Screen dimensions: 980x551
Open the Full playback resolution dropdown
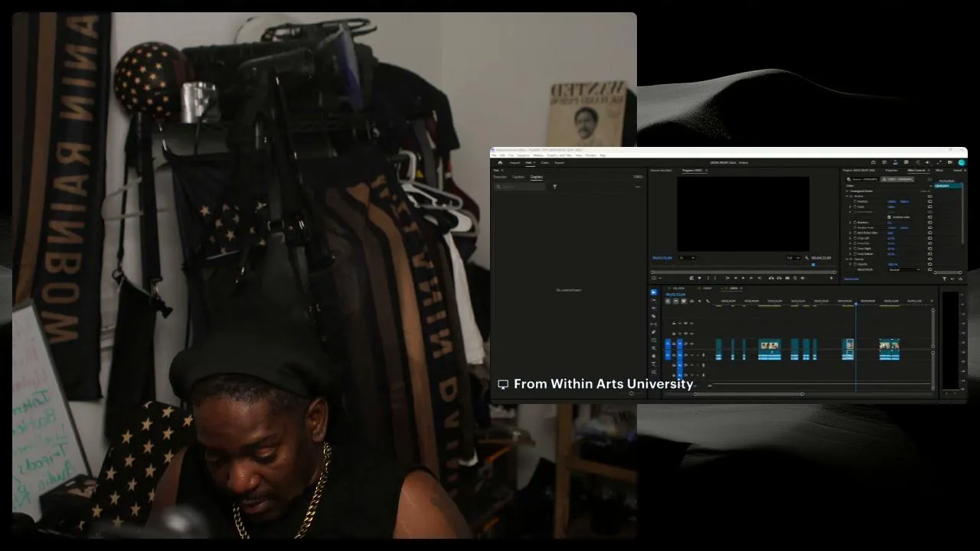(x=793, y=258)
